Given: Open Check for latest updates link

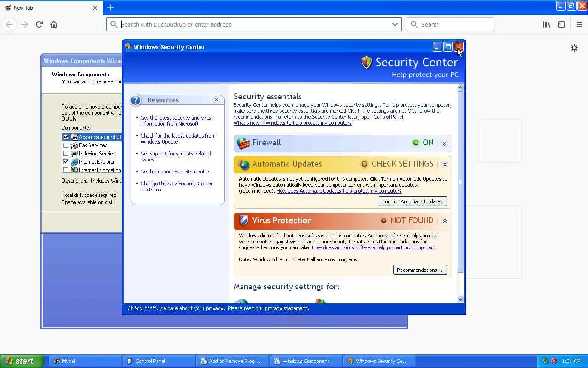Looking at the screenshot, I should [178, 139].
